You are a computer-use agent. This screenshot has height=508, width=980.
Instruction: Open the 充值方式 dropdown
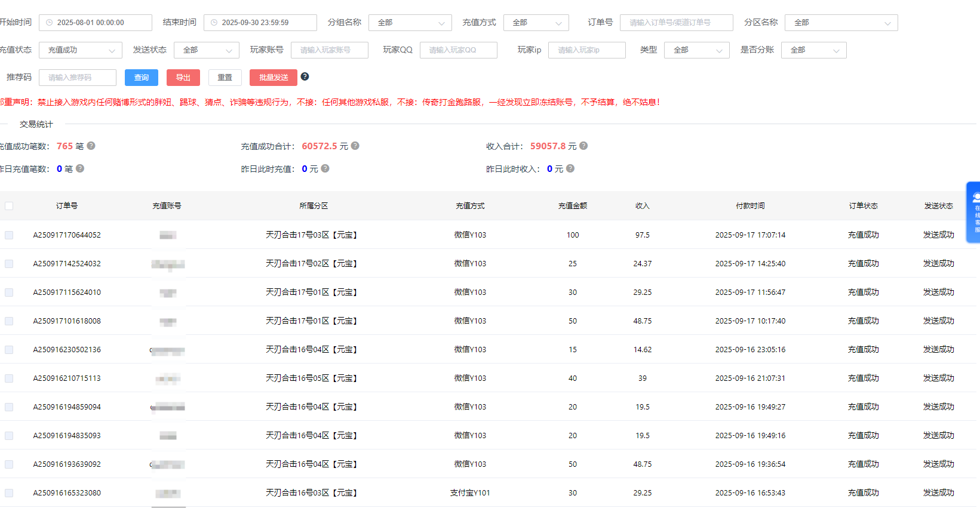point(536,23)
